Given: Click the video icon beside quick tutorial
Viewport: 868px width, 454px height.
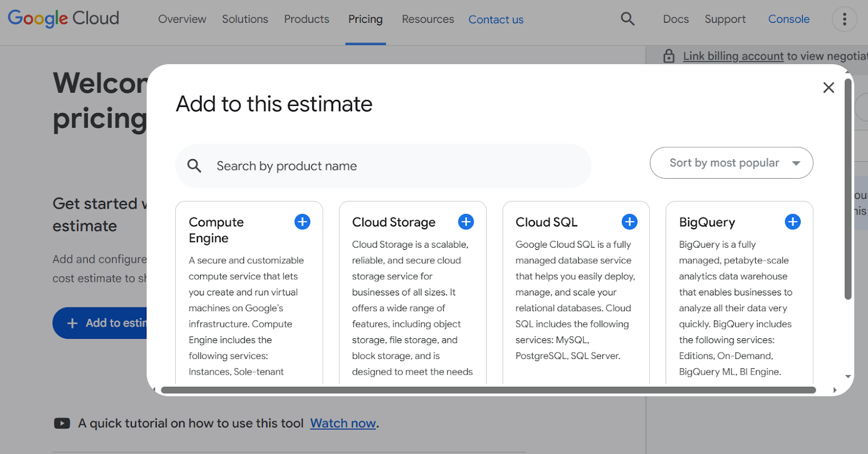Looking at the screenshot, I should coord(62,423).
